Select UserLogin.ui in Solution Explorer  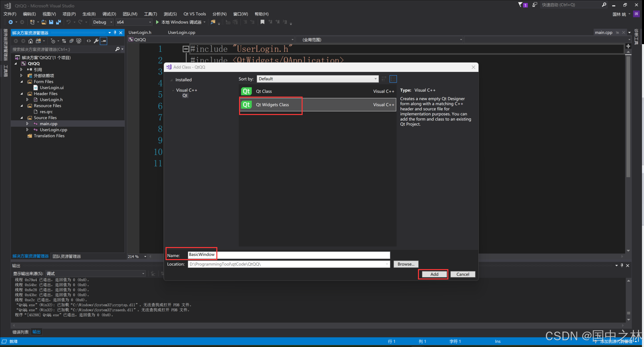pyautogui.click(x=51, y=88)
